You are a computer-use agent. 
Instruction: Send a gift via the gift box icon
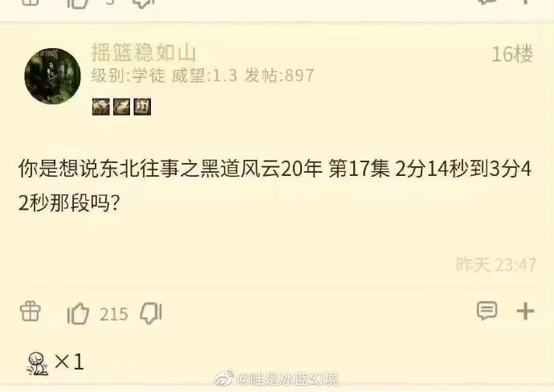30,312
